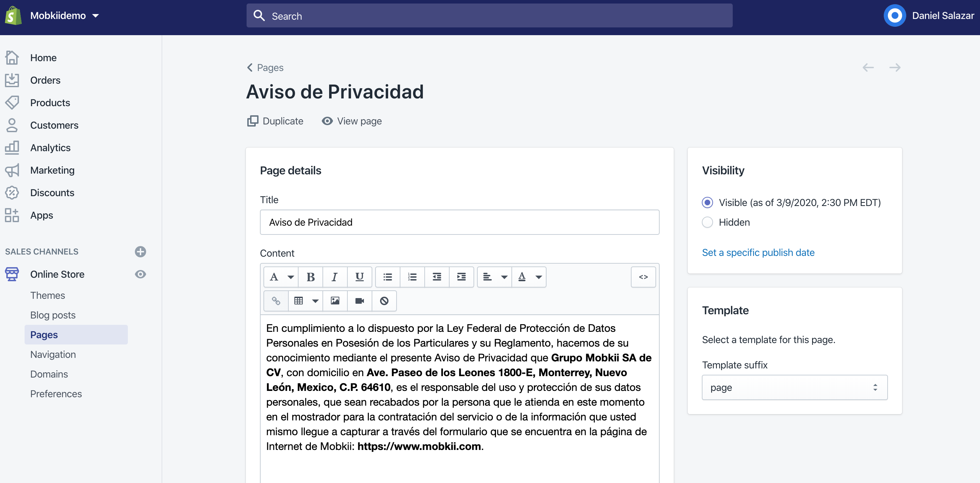Open the font formatting dropdown
The width and height of the screenshot is (980, 483).
281,277
